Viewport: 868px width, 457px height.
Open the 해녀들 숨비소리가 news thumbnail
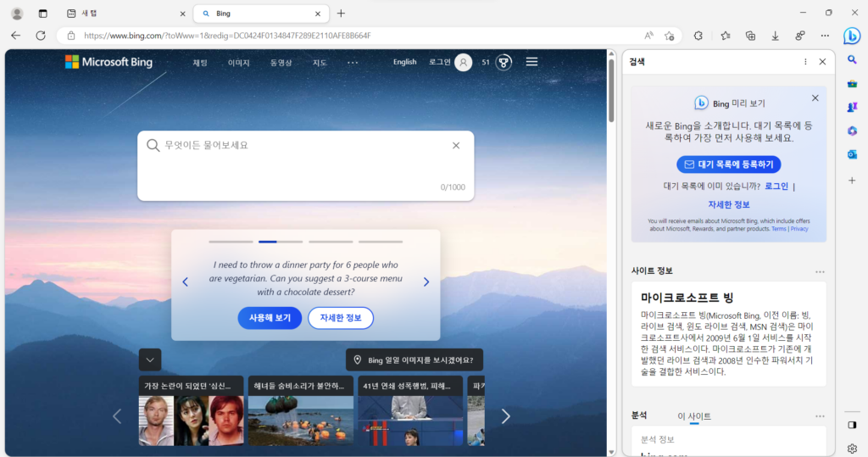[301, 411]
